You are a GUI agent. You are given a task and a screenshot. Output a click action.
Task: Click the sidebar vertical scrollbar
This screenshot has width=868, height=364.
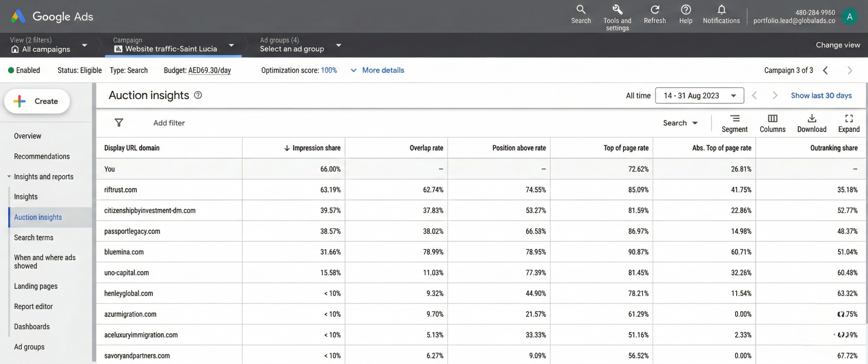click(94, 222)
